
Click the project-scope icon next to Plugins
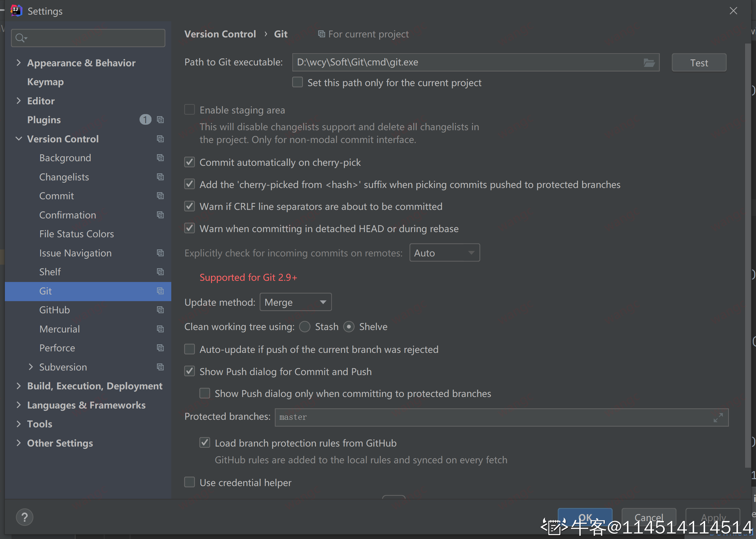(160, 120)
